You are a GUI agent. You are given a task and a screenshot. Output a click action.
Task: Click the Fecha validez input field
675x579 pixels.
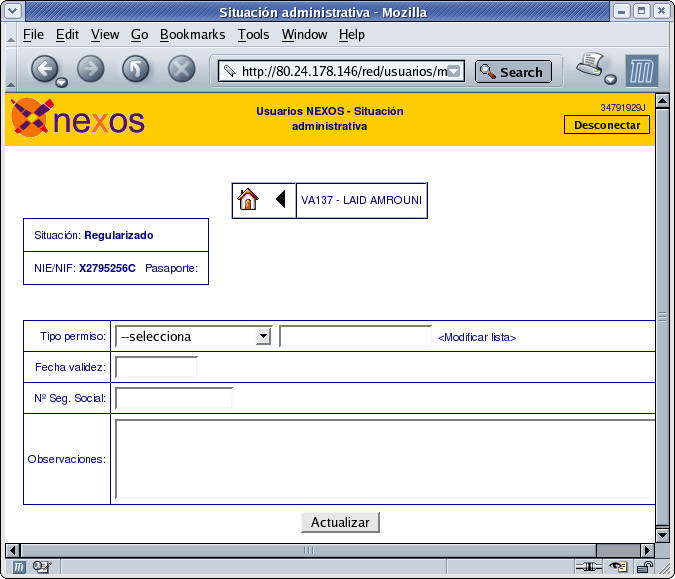(156, 367)
